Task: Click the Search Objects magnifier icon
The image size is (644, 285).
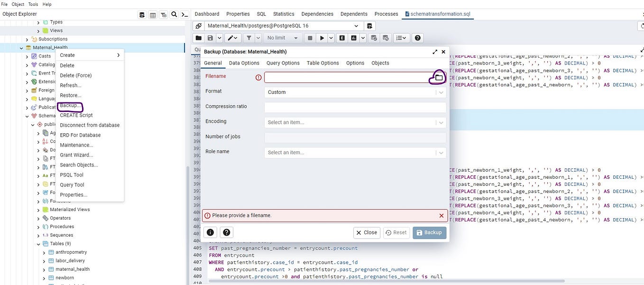Action: pos(174,15)
